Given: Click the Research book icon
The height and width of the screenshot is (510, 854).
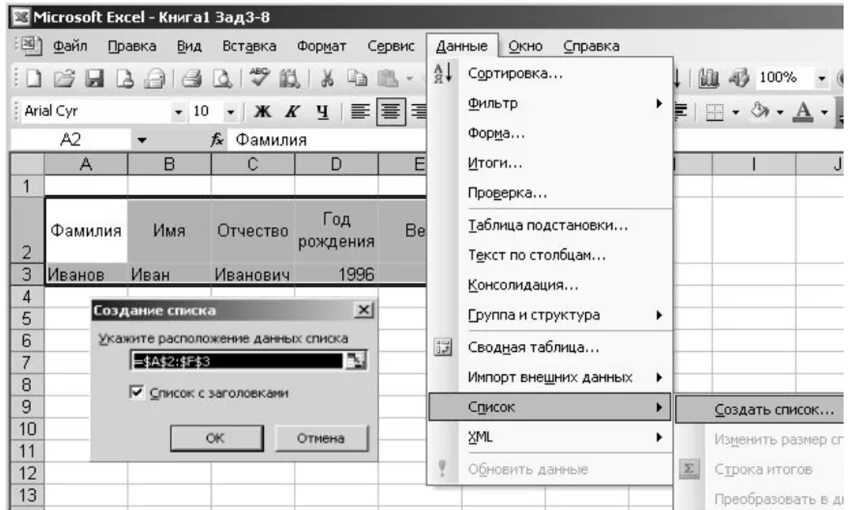Looking at the screenshot, I should click(x=289, y=78).
